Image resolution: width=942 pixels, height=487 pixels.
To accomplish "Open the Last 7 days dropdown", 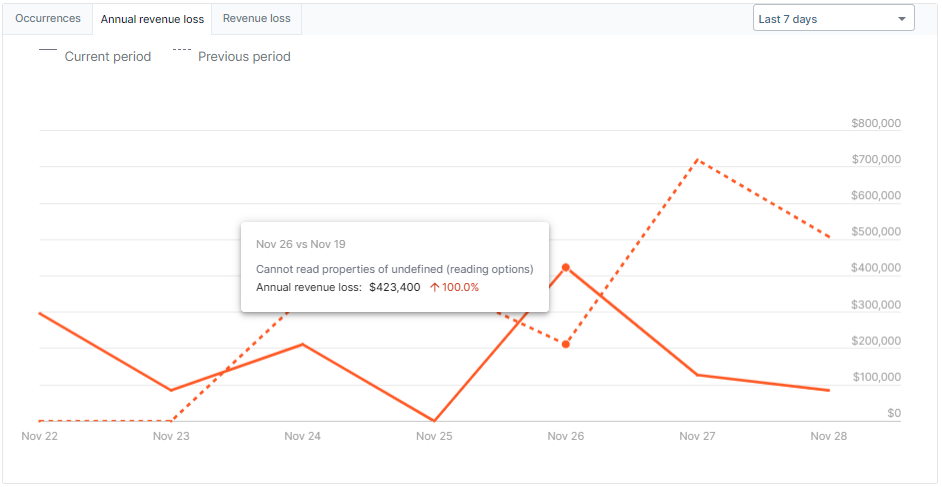I will pyautogui.click(x=833, y=19).
